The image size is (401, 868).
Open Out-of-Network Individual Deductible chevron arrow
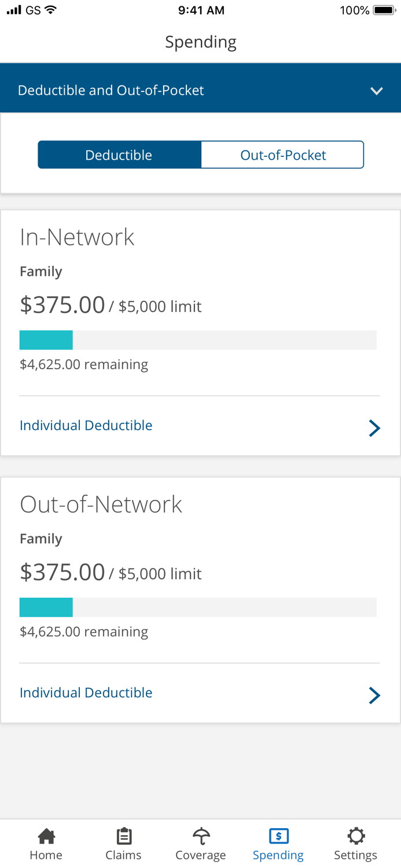(374, 695)
